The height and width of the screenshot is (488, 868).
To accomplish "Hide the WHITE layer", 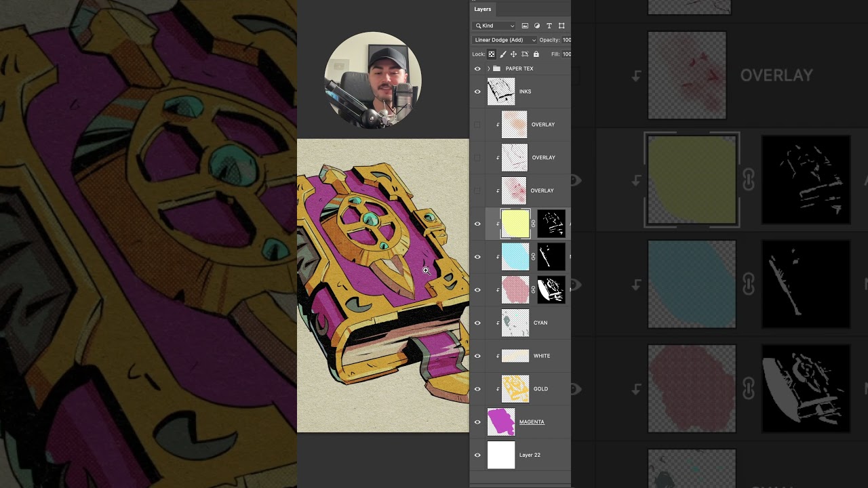I will click(x=477, y=356).
